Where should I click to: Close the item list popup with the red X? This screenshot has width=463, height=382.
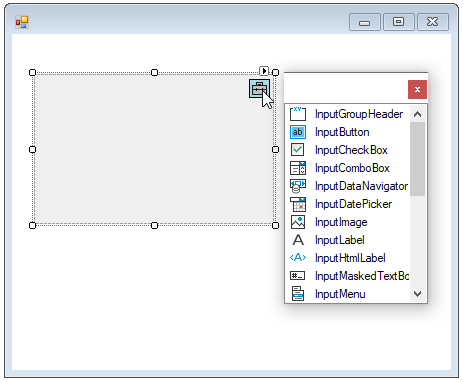click(x=417, y=89)
